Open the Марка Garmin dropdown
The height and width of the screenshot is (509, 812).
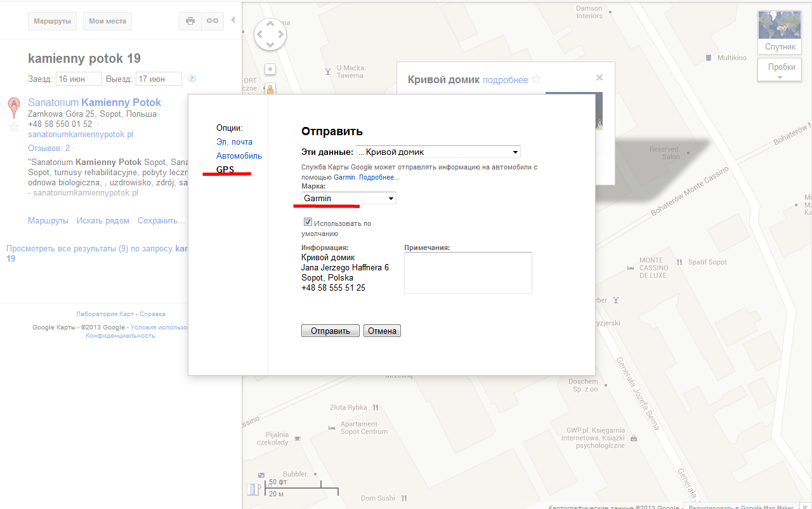point(348,198)
